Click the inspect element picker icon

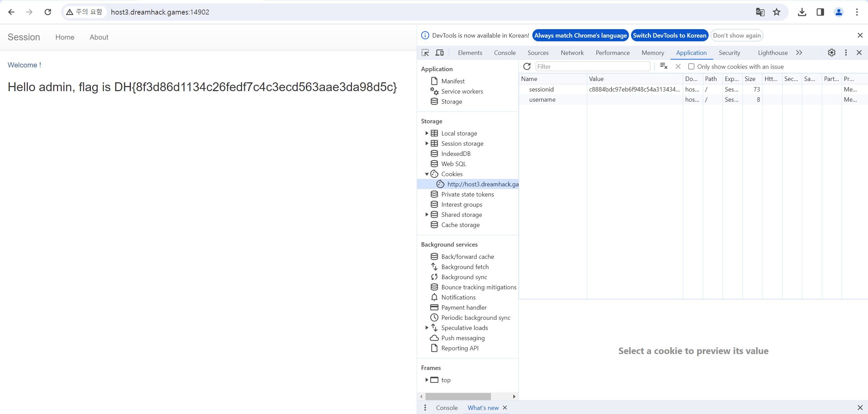tap(425, 53)
